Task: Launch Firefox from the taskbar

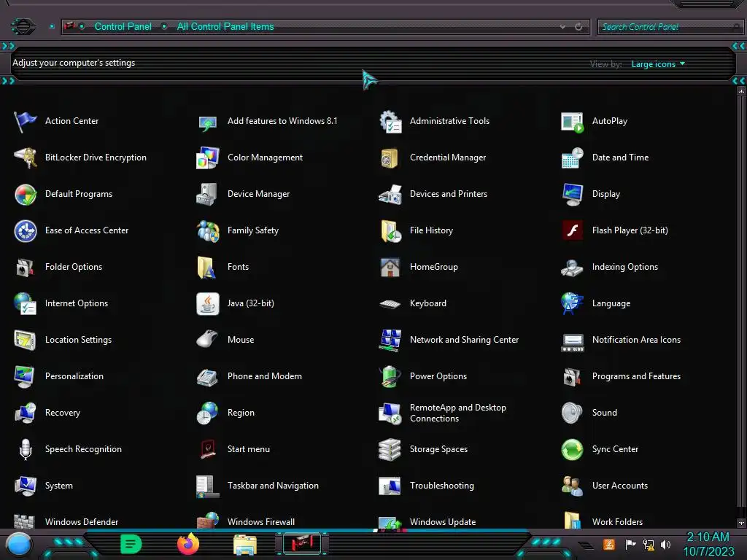Action: click(188, 544)
